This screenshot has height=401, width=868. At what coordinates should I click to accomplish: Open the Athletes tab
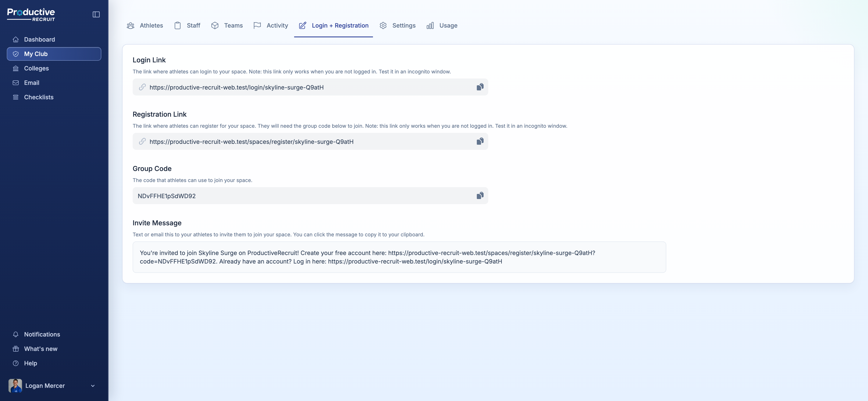tap(145, 26)
